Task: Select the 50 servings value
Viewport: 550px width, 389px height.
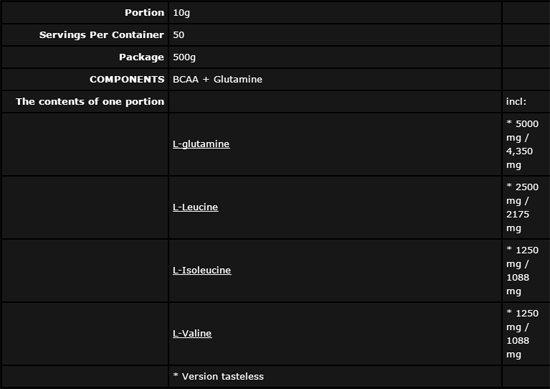Action: pyautogui.click(x=179, y=35)
